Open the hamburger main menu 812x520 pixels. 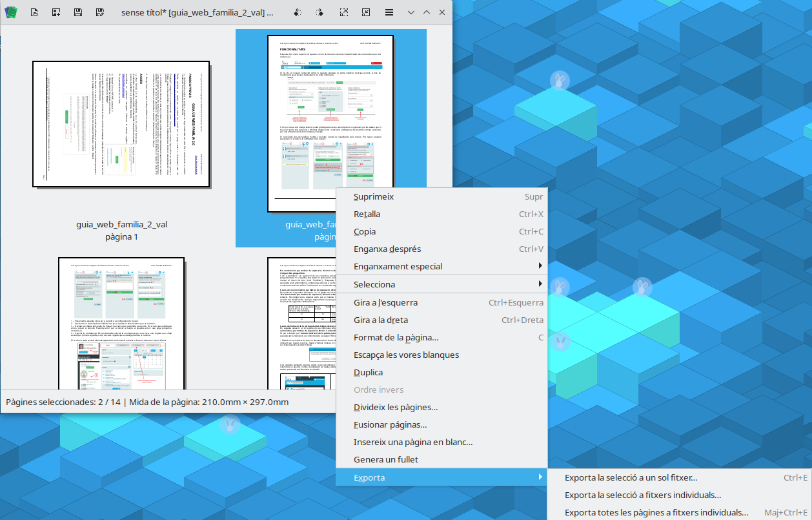click(x=389, y=12)
